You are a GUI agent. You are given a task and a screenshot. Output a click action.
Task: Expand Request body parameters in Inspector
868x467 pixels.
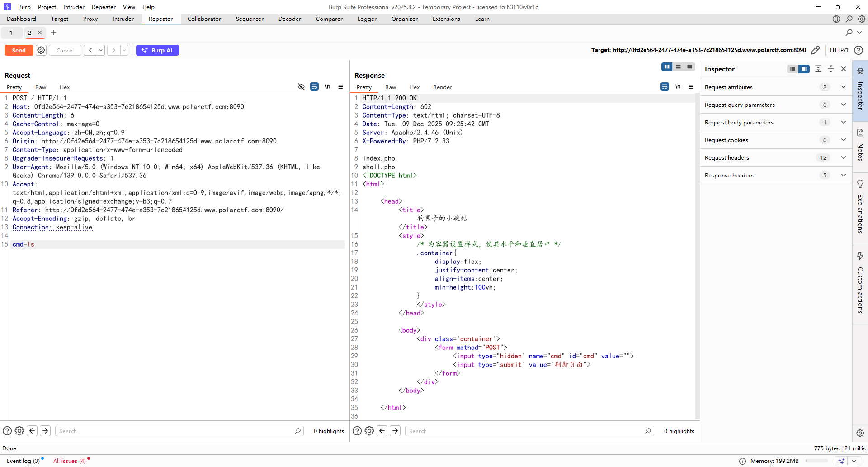843,122
